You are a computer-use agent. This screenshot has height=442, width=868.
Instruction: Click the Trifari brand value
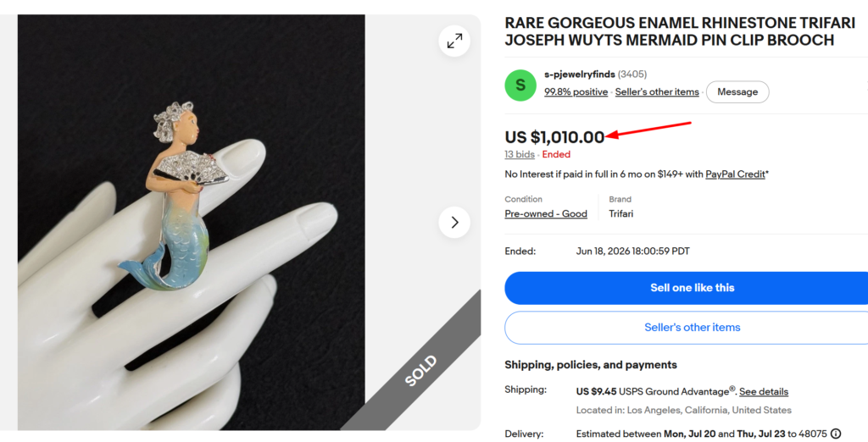tap(621, 213)
